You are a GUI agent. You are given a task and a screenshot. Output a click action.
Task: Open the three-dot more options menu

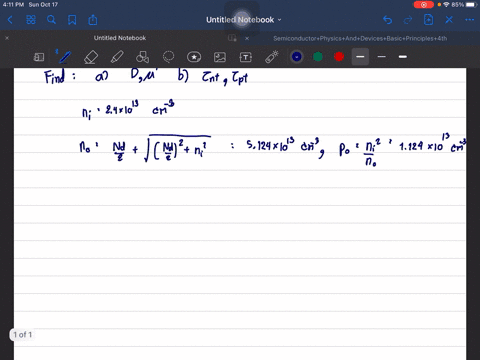[x=470, y=20]
